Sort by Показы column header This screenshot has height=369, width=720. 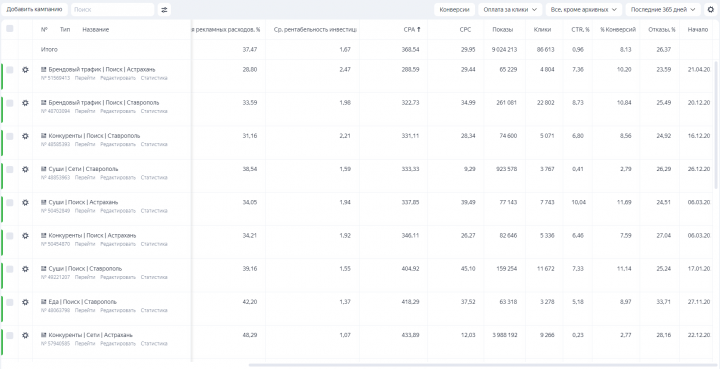[x=503, y=29]
